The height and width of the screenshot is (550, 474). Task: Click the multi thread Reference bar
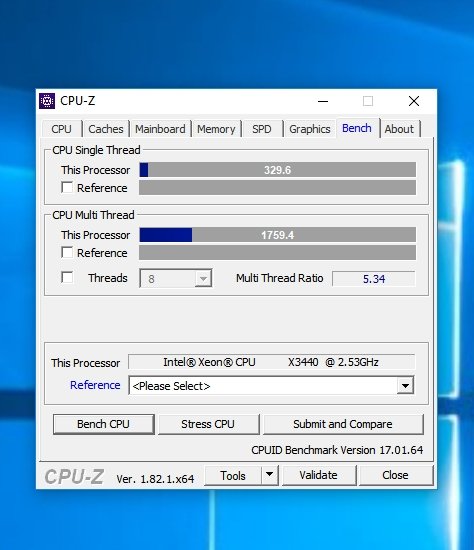pyautogui.click(x=278, y=253)
